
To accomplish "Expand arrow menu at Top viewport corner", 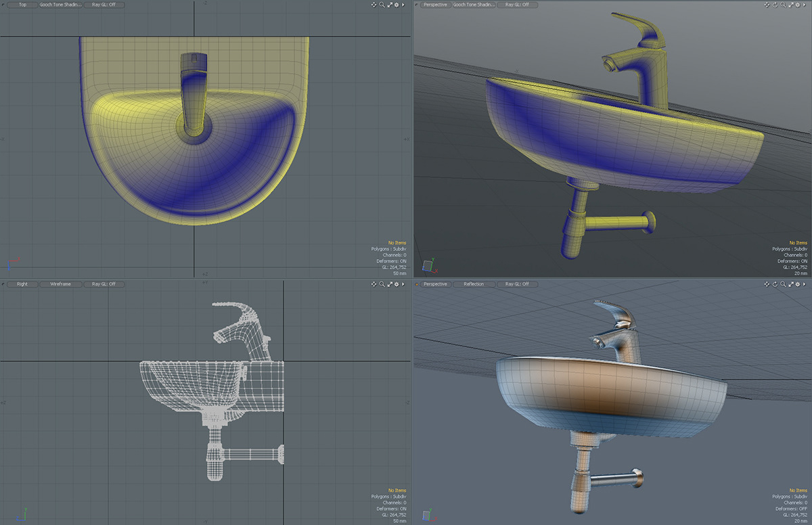I will pos(403,5).
